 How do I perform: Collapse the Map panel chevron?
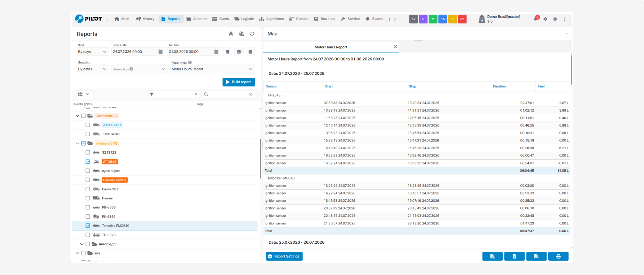[x=566, y=34]
